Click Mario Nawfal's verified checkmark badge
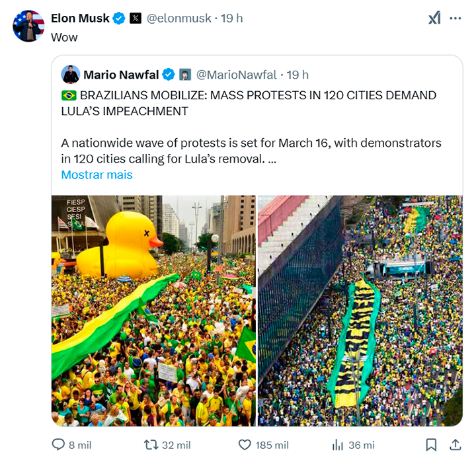The image size is (476, 462). pyautogui.click(x=169, y=74)
